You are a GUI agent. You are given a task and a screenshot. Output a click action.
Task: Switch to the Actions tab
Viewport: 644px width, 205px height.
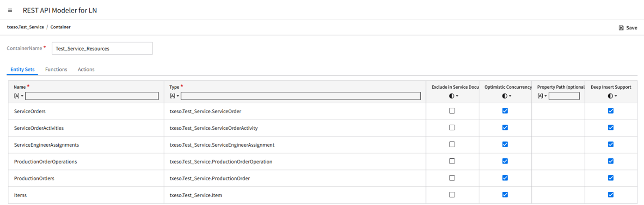[86, 70]
